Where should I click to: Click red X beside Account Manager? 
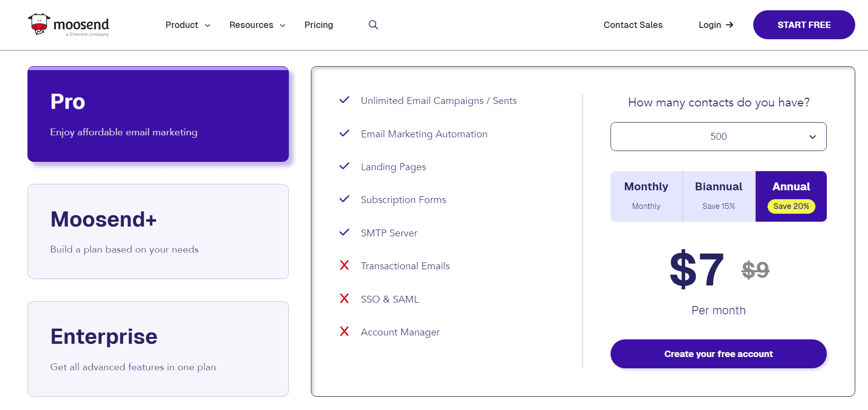(344, 332)
